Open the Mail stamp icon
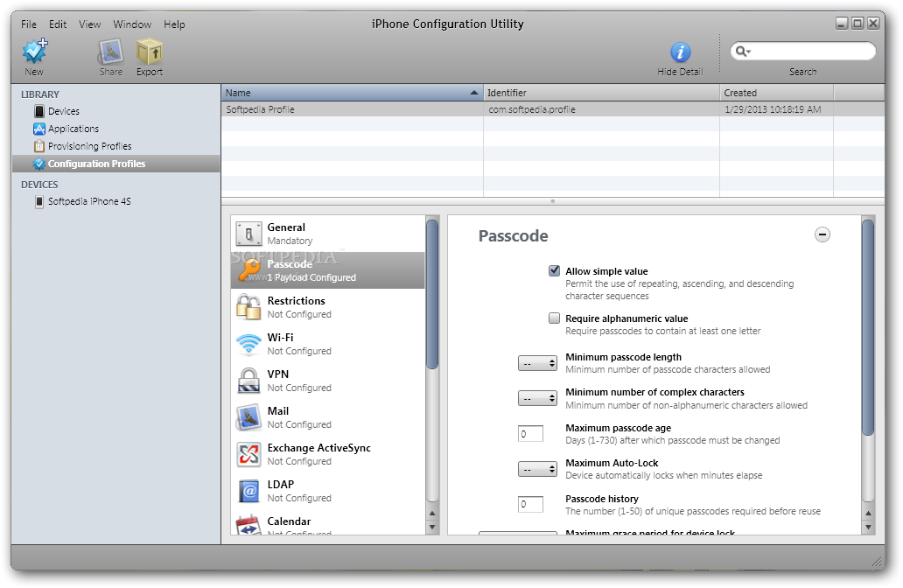903x588 pixels. [248, 417]
